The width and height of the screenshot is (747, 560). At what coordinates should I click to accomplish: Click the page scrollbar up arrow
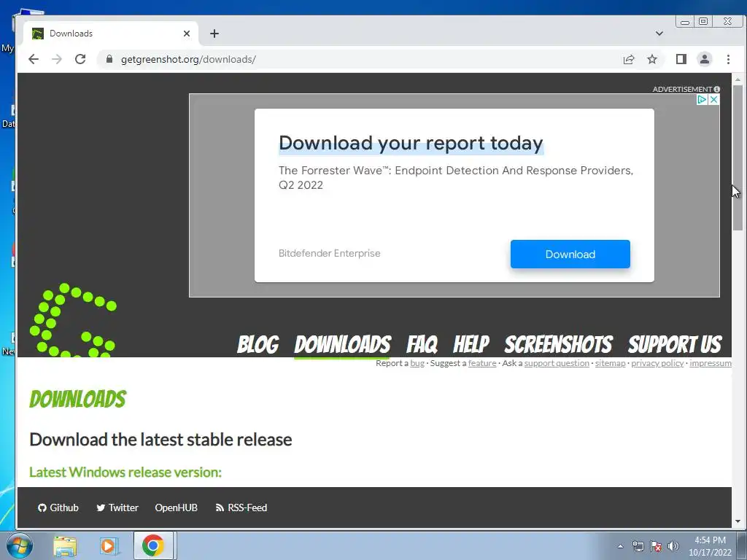pos(738,79)
